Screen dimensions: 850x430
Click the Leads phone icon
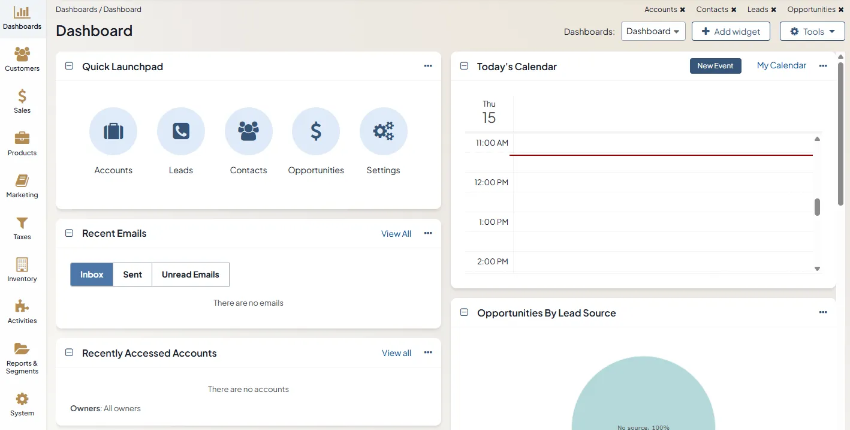(181, 131)
